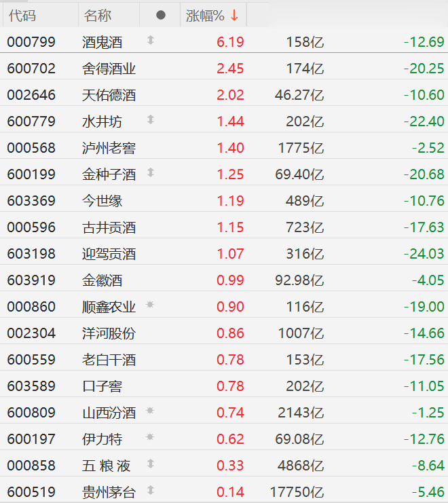Click the marker icon next to 酒鬼酒
This screenshot has width=448, height=503.
pos(151,40)
